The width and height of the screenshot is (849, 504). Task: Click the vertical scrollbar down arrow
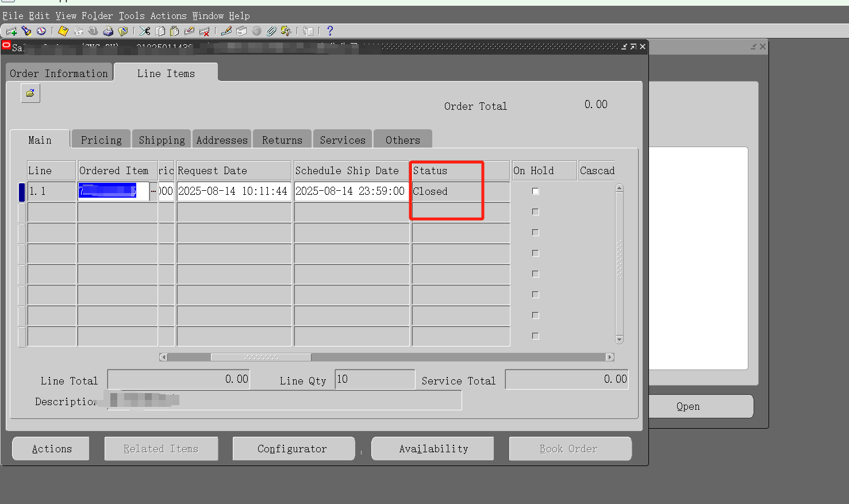(x=619, y=339)
